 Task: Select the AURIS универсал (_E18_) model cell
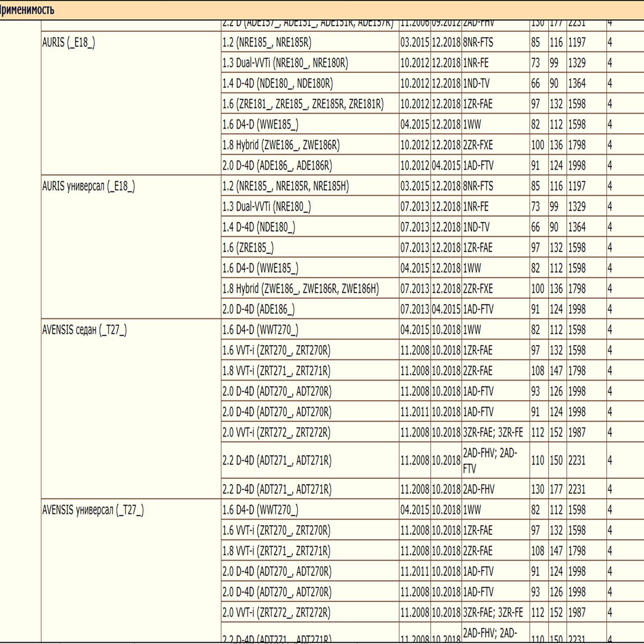click(x=89, y=186)
